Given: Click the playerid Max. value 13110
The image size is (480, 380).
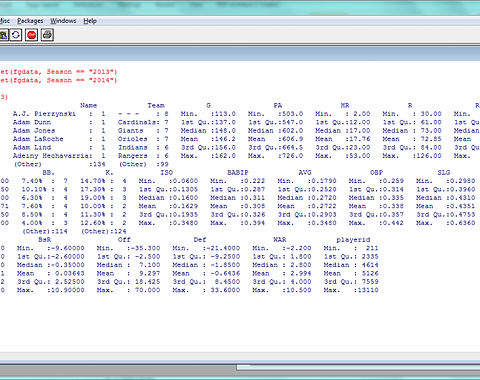Looking at the screenshot, I should [x=368, y=290].
